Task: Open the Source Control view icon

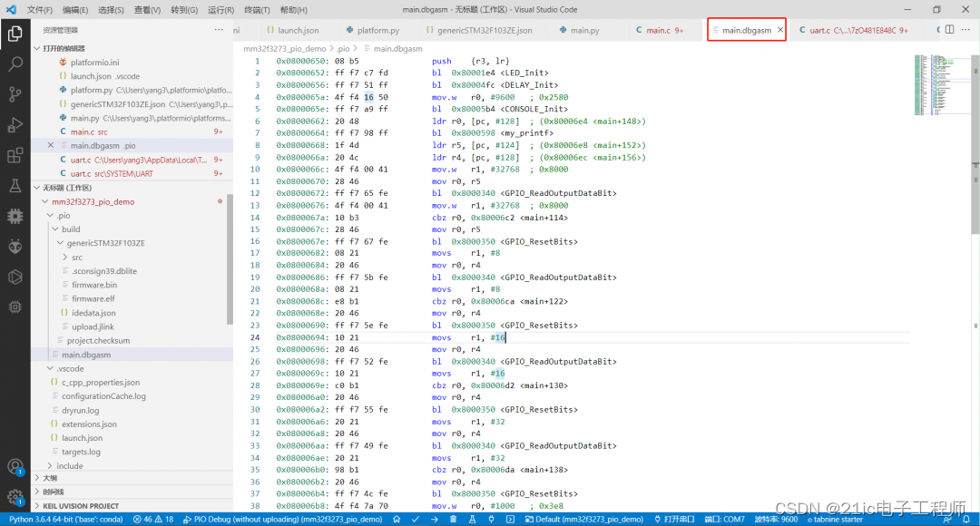Action: (15, 94)
